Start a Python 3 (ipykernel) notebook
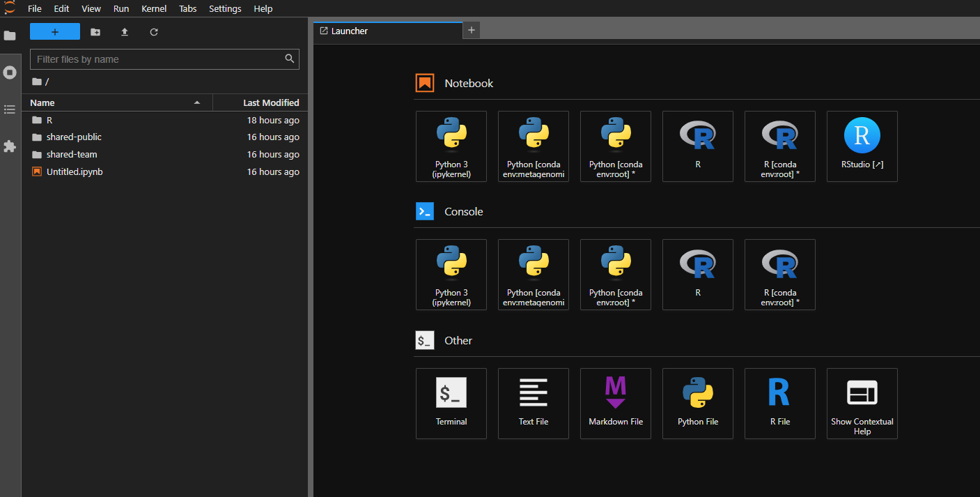The image size is (980, 497). (x=451, y=146)
